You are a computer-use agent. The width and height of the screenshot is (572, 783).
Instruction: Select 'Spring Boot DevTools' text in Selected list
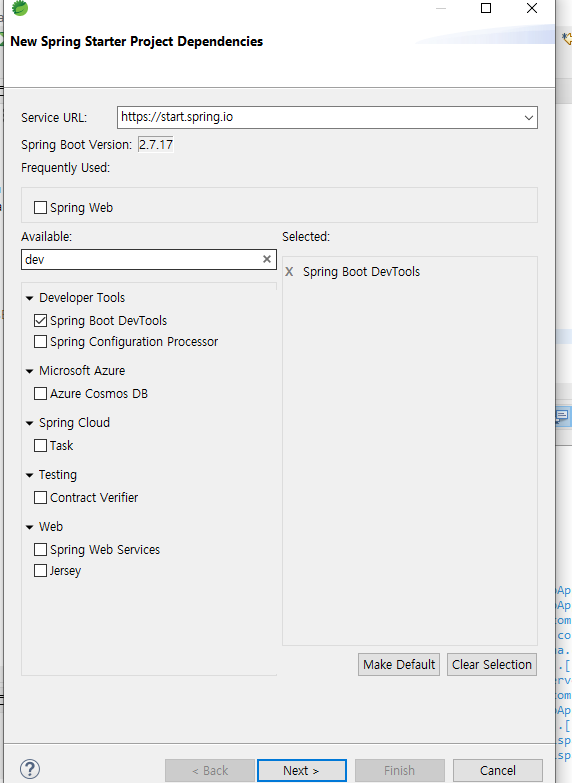coord(361,272)
